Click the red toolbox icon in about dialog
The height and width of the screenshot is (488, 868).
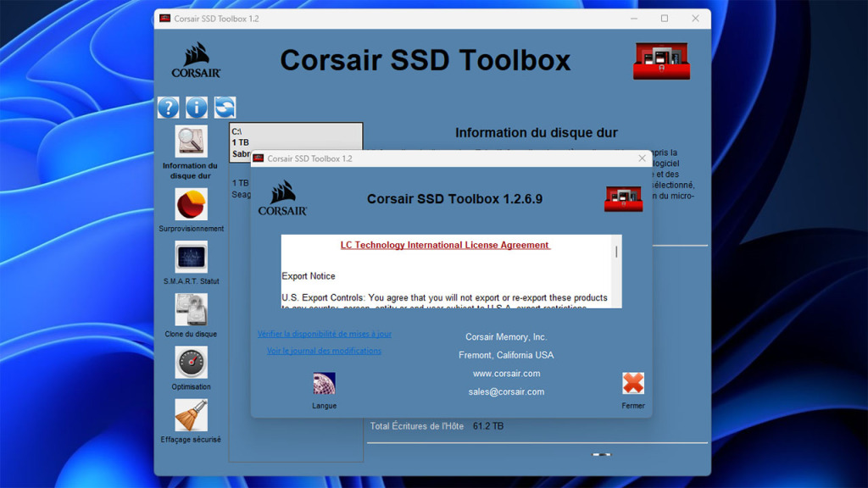point(623,199)
